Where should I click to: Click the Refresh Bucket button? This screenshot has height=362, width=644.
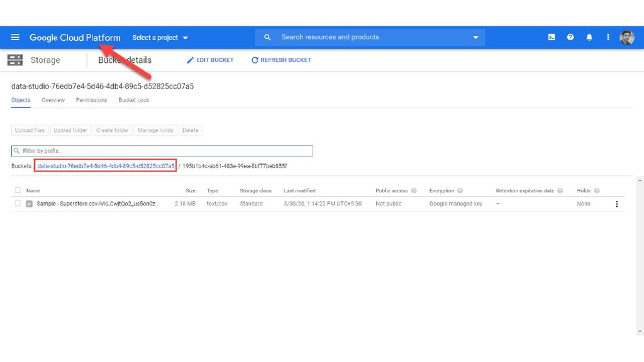pyautogui.click(x=281, y=60)
